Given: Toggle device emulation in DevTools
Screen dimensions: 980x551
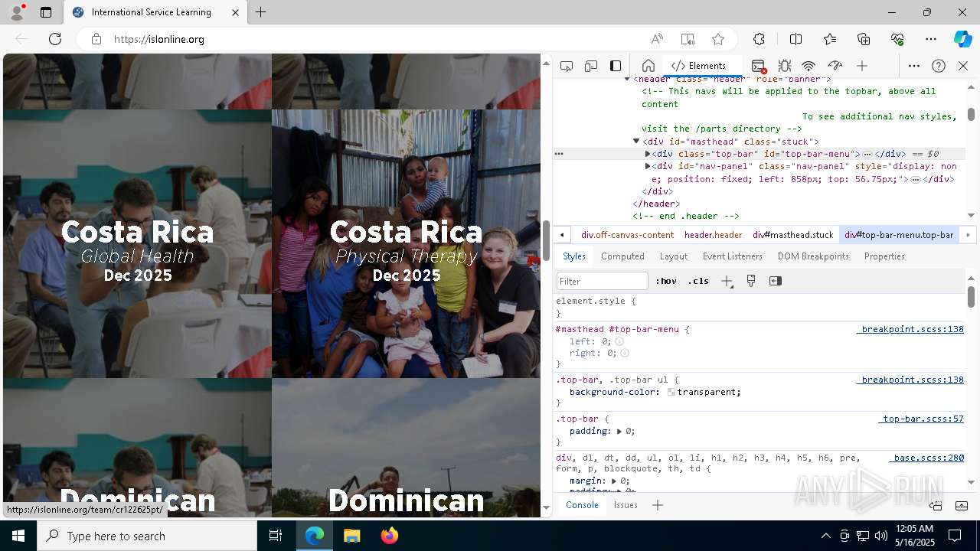Looking at the screenshot, I should [x=591, y=66].
